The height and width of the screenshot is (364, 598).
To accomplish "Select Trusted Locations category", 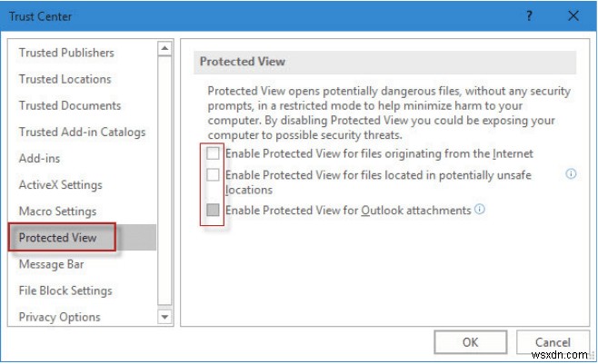I will (65, 79).
